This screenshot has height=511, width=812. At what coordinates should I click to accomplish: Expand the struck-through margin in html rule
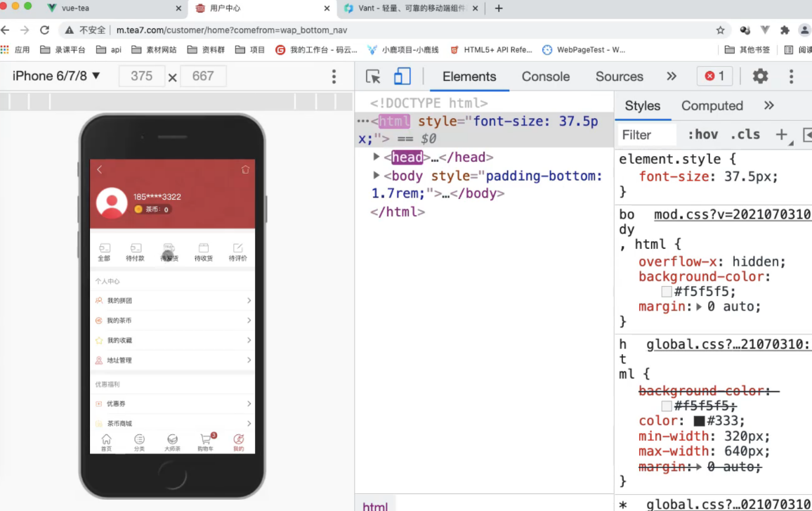point(699,467)
